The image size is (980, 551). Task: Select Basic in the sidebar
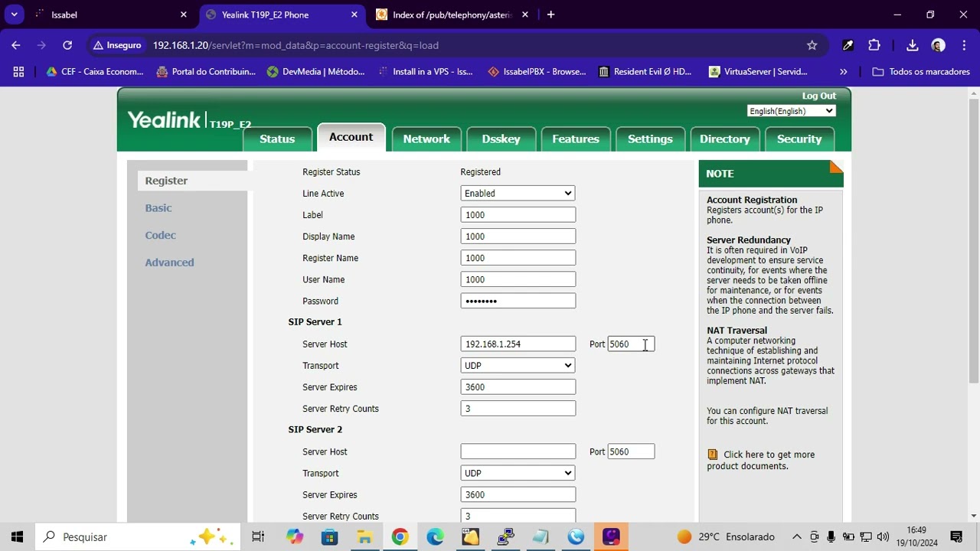(x=158, y=208)
